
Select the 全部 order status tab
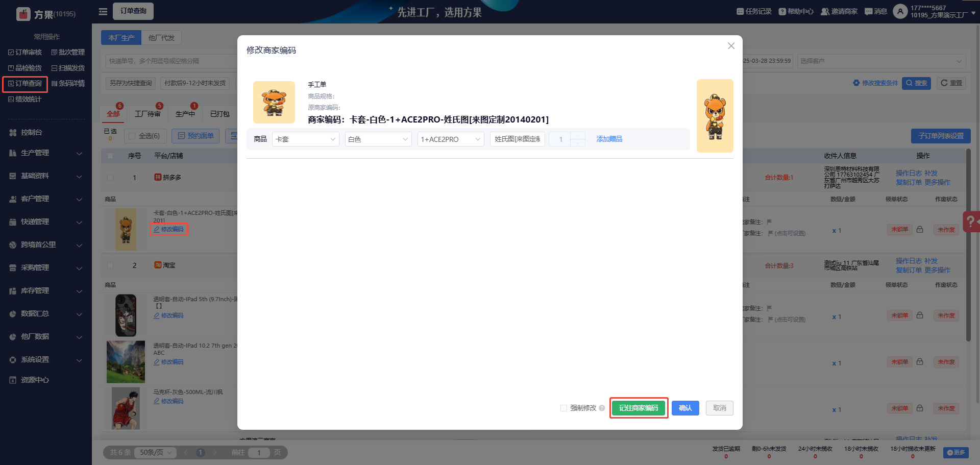click(113, 114)
